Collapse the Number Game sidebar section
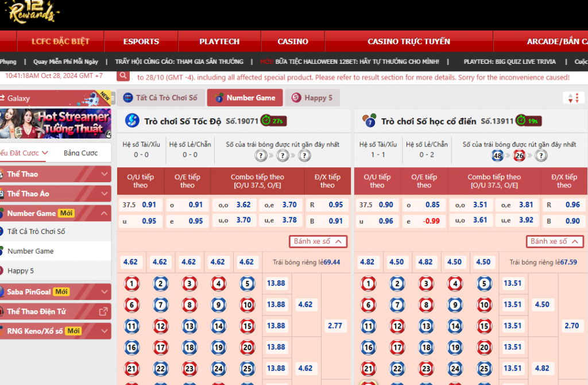The width and height of the screenshot is (588, 385). coord(105,213)
